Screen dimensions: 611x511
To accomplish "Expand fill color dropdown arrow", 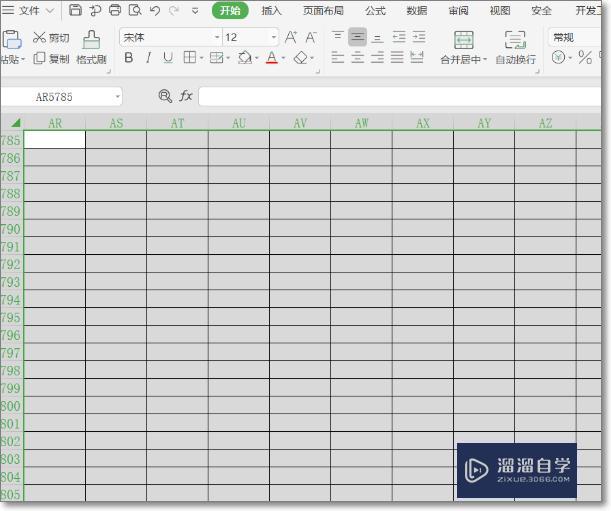I will click(257, 58).
